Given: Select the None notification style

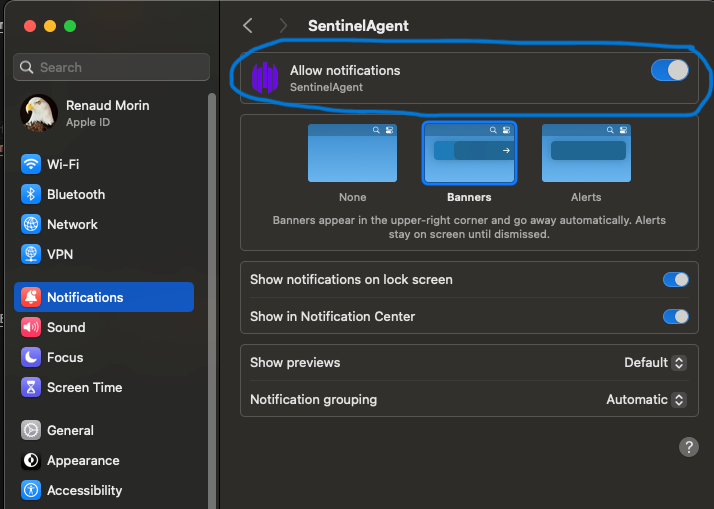Looking at the screenshot, I should tap(352, 153).
